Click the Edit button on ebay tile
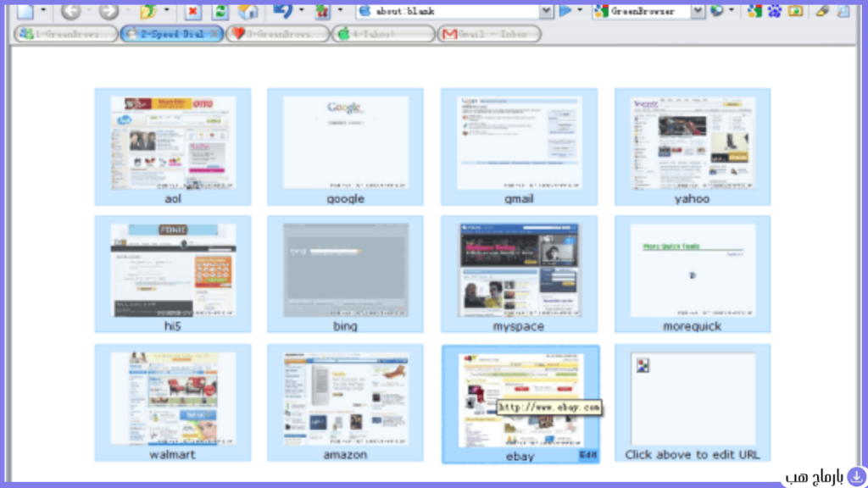 click(x=588, y=455)
